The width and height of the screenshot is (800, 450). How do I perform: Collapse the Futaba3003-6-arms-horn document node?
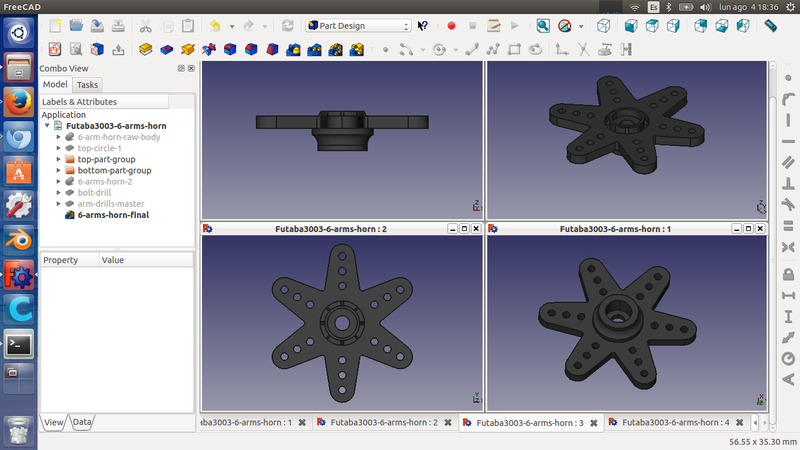pyautogui.click(x=47, y=126)
